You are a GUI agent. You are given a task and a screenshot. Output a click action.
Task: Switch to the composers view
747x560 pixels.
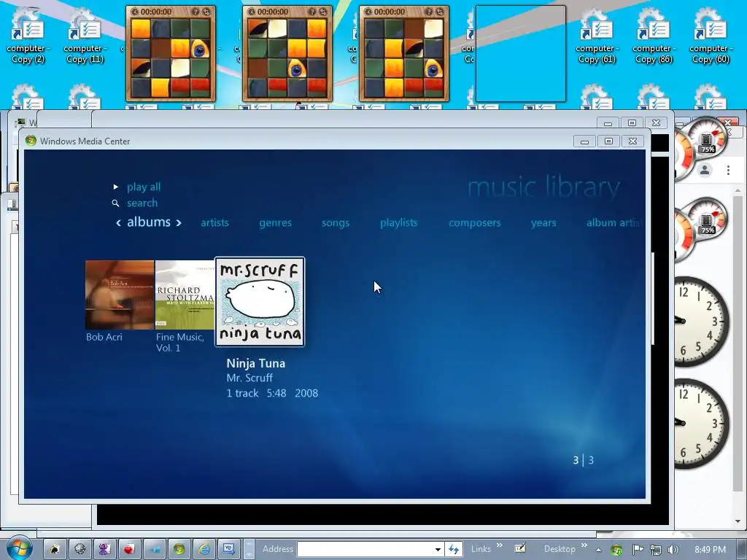474,223
